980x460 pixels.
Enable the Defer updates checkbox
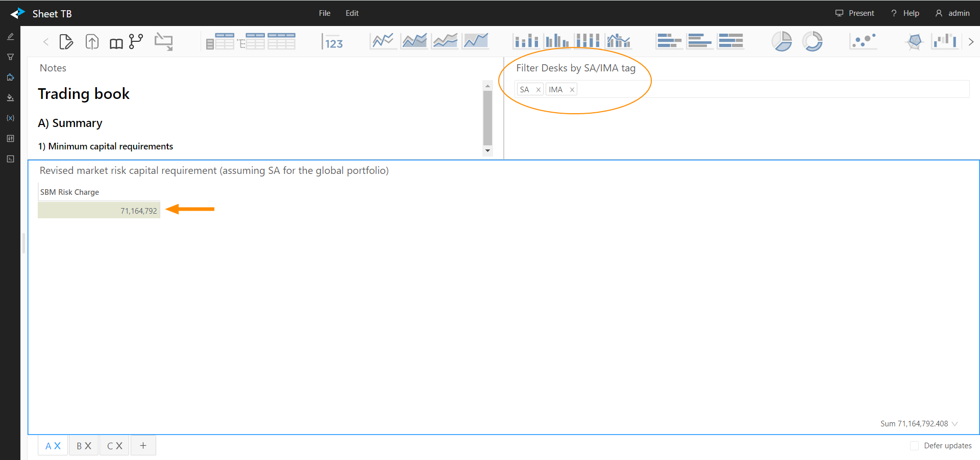coord(914,446)
